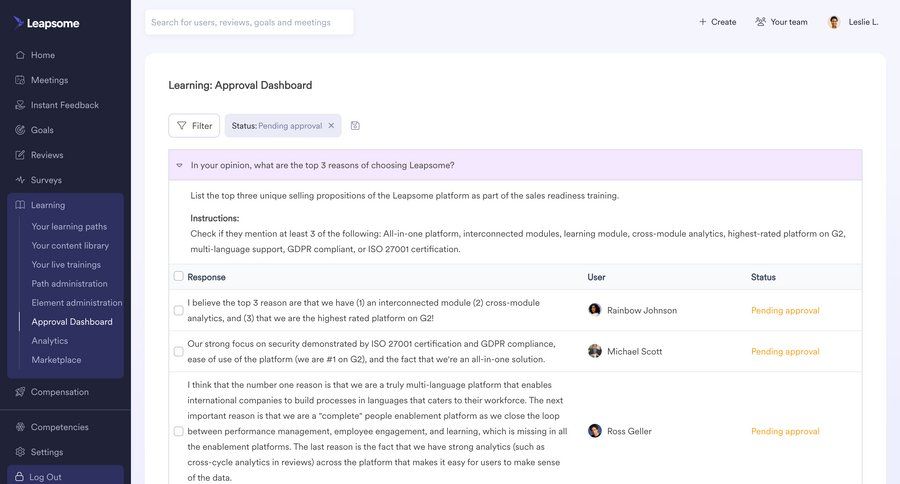
Task: Click Pending approval status for Michael Scott
Action: point(785,351)
